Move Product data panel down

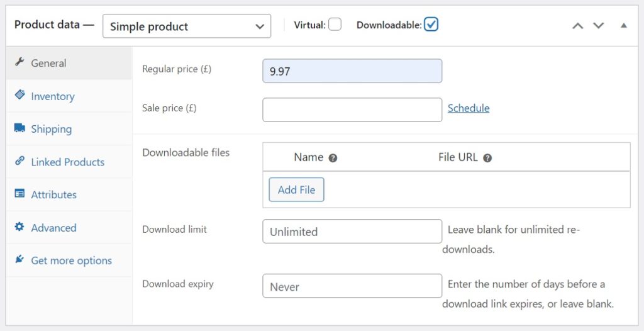coord(599,26)
